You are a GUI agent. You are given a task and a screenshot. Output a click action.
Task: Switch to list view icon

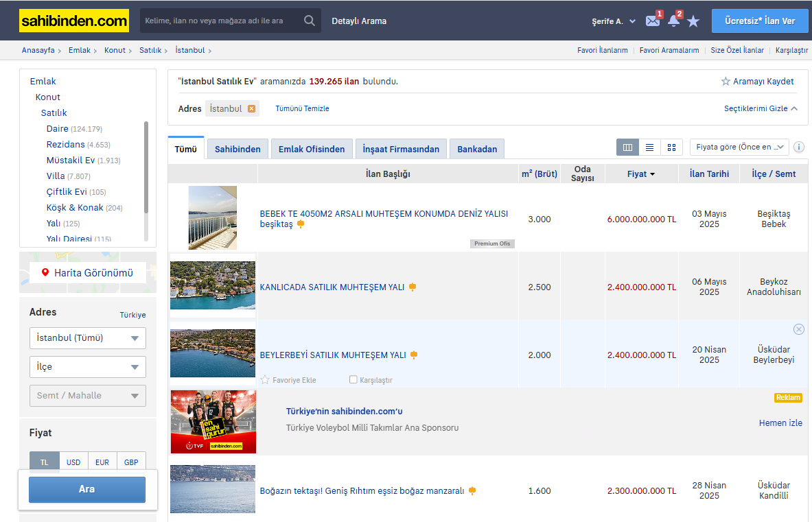pyautogui.click(x=649, y=147)
